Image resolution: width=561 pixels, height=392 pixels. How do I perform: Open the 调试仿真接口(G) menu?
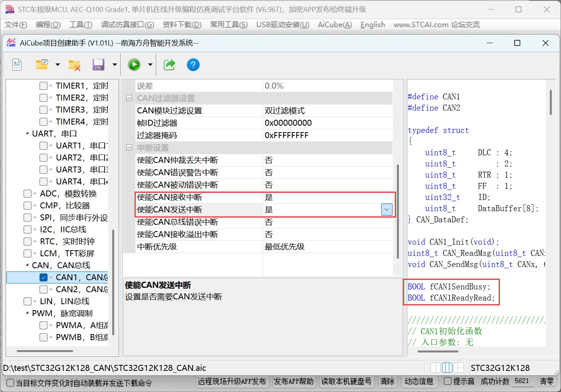(127, 25)
